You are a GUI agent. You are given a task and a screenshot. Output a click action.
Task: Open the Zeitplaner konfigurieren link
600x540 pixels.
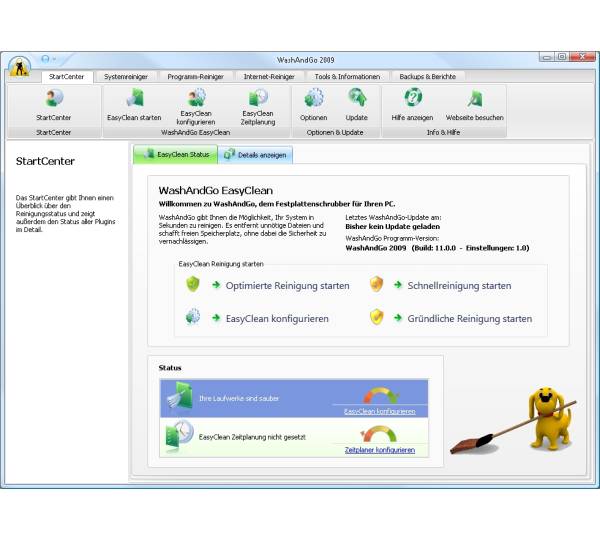379,450
